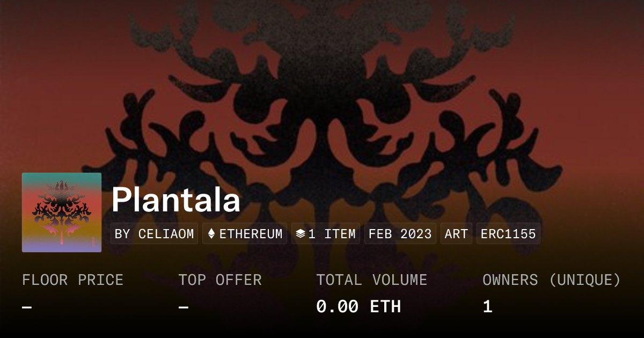Click the OWNERS (UNIQUE) label
The height and width of the screenshot is (338, 644).
pos(552,280)
